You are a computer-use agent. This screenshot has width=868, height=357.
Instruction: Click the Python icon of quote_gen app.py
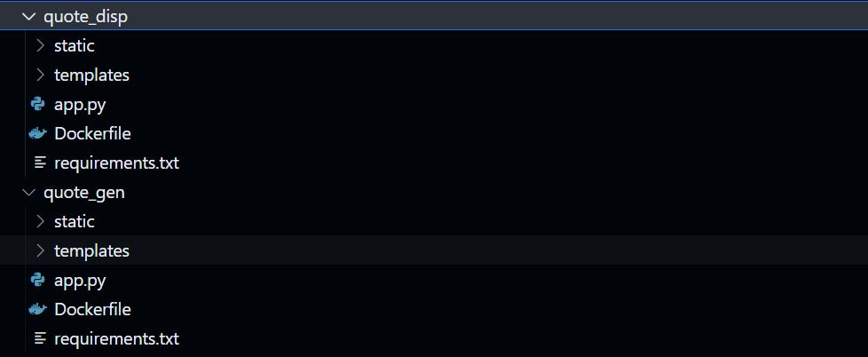(x=37, y=280)
